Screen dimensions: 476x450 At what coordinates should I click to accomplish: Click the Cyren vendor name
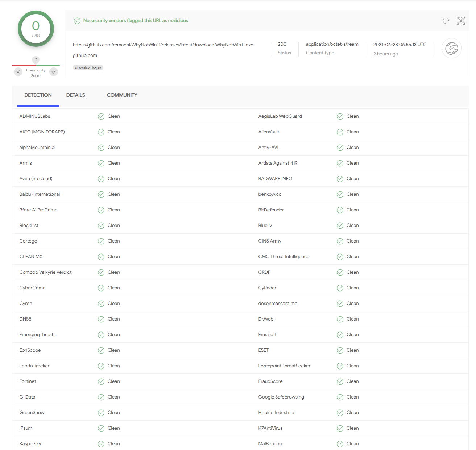pos(26,304)
